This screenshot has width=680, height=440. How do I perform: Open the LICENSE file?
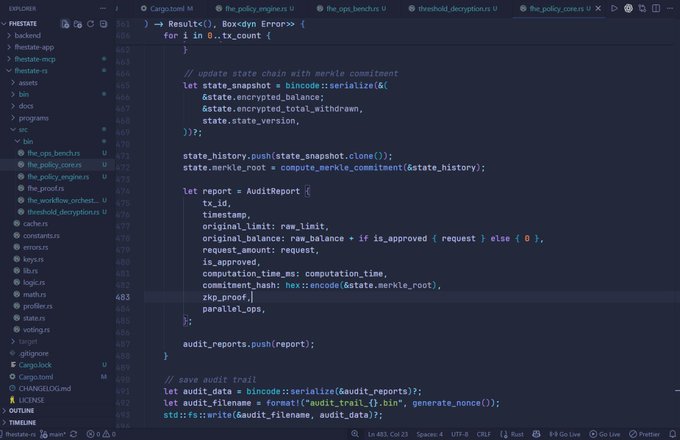point(31,400)
